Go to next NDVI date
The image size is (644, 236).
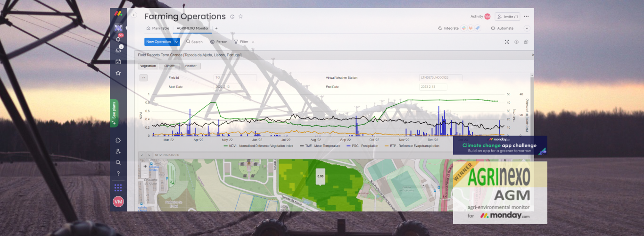(x=149, y=155)
